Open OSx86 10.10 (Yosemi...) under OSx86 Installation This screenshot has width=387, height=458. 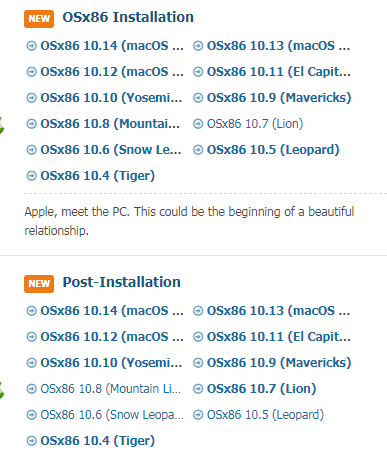pos(111,98)
